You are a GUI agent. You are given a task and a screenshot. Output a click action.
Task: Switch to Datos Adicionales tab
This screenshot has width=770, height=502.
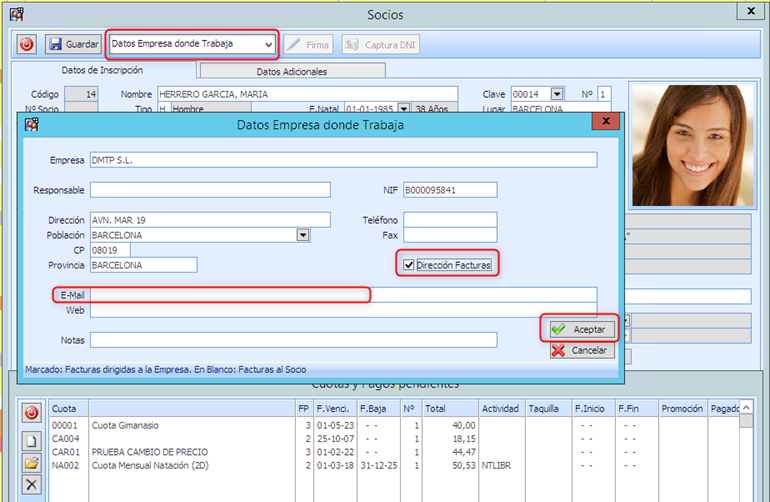pyautogui.click(x=291, y=71)
